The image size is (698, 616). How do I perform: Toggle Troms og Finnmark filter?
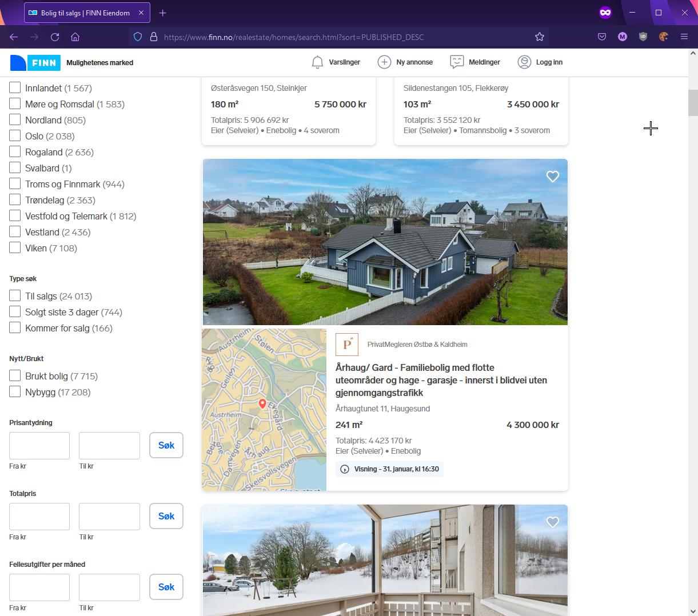click(x=15, y=184)
